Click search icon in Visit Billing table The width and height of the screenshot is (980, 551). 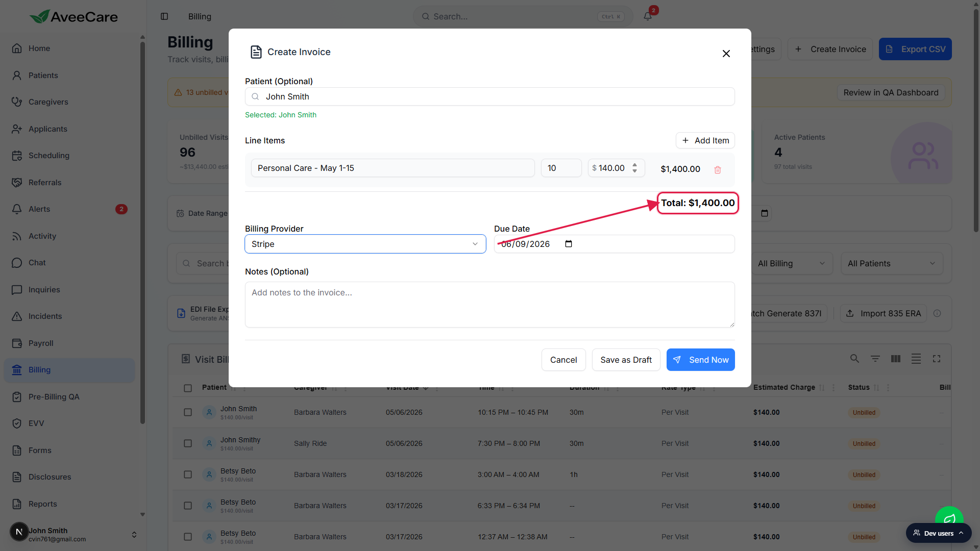(x=854, y=359)
